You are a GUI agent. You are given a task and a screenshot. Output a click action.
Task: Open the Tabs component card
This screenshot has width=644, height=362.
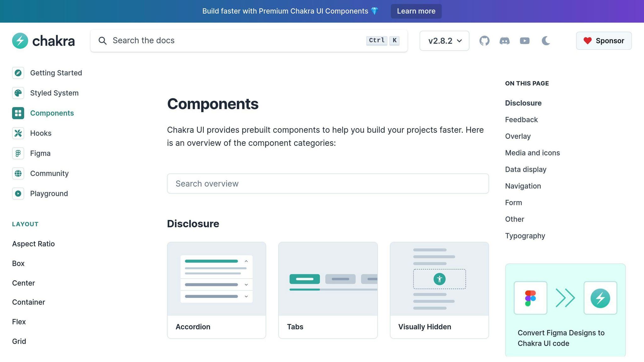coord(328,290)
